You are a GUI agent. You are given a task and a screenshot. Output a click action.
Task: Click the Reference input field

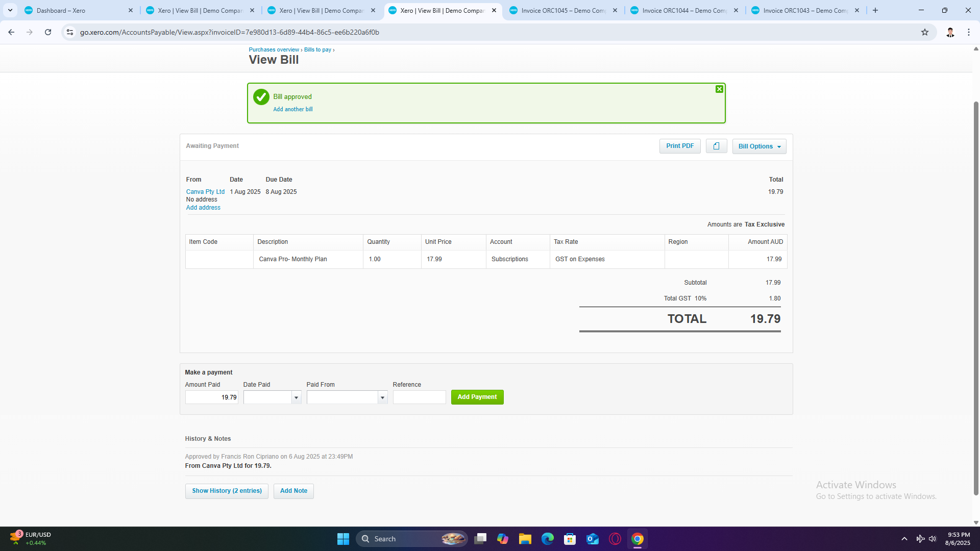[x=420, y=397]
